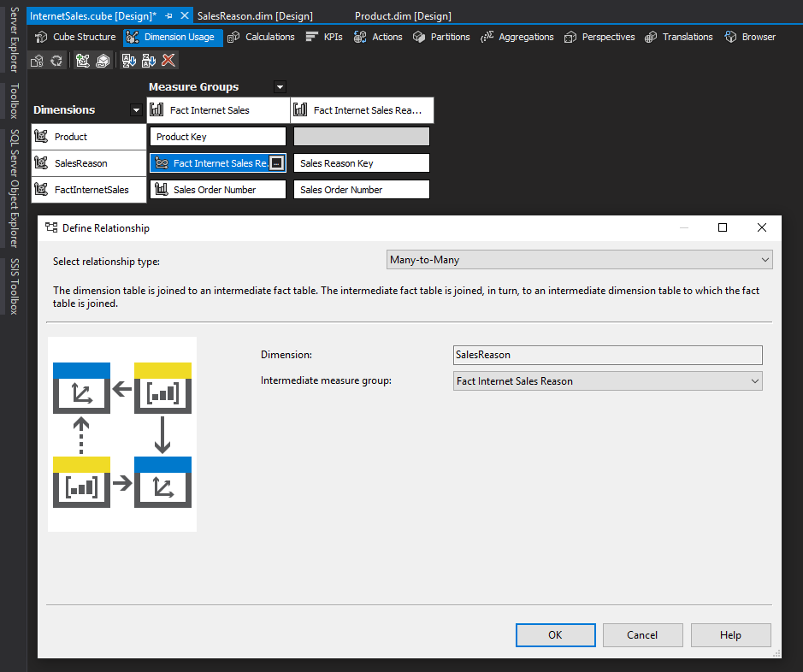Viewport: 803px width, 672px height.
Task: Click the Process cube toolbar icon
Action: pyautogui.click(x=37, y=61)
